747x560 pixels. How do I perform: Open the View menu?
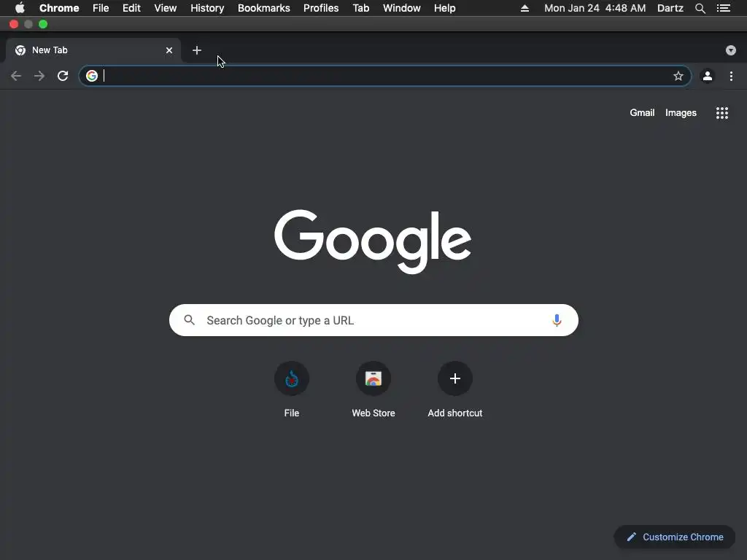166,8
